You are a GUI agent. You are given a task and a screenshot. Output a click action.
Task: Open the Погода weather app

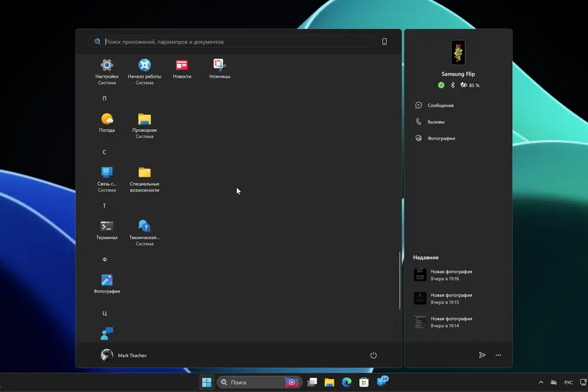(107, 123)
